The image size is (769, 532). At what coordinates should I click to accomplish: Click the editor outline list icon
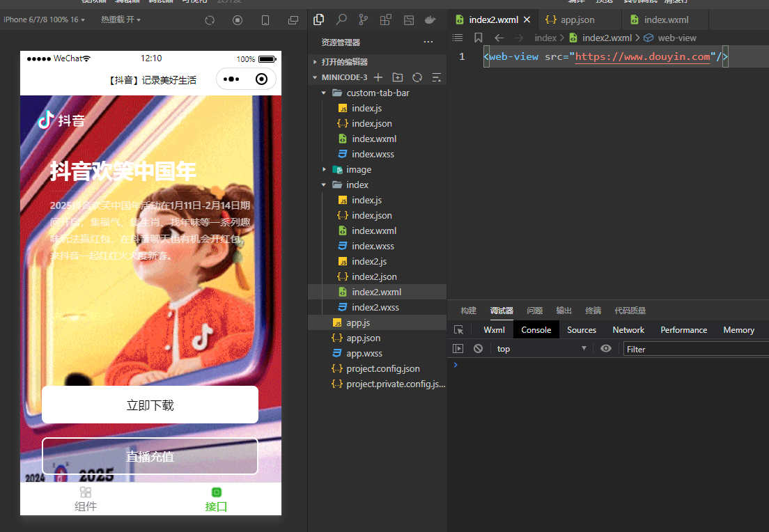click(x=458, y=38)
